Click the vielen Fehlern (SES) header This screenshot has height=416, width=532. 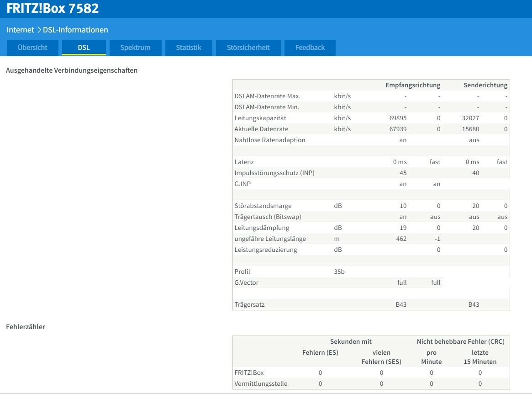[381, 357]
